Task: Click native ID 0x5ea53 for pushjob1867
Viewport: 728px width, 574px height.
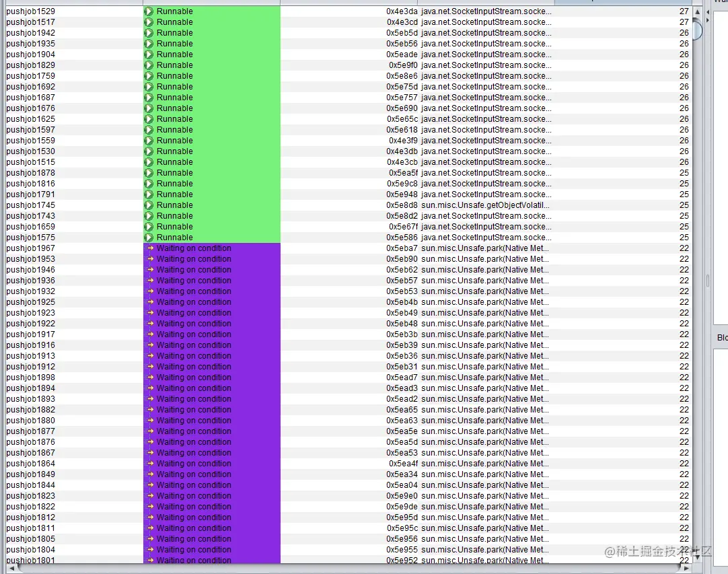Action: (402, 453)
